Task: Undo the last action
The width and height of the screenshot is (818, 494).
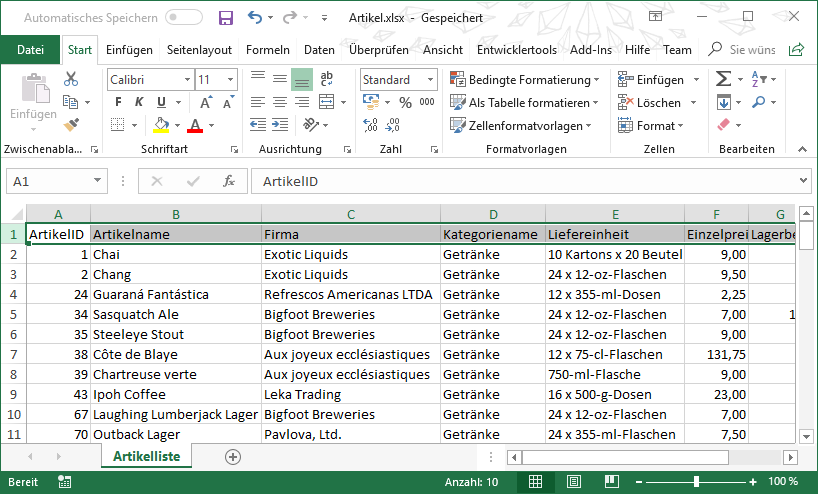Action: pyautogui.click(x=255, y=18)
